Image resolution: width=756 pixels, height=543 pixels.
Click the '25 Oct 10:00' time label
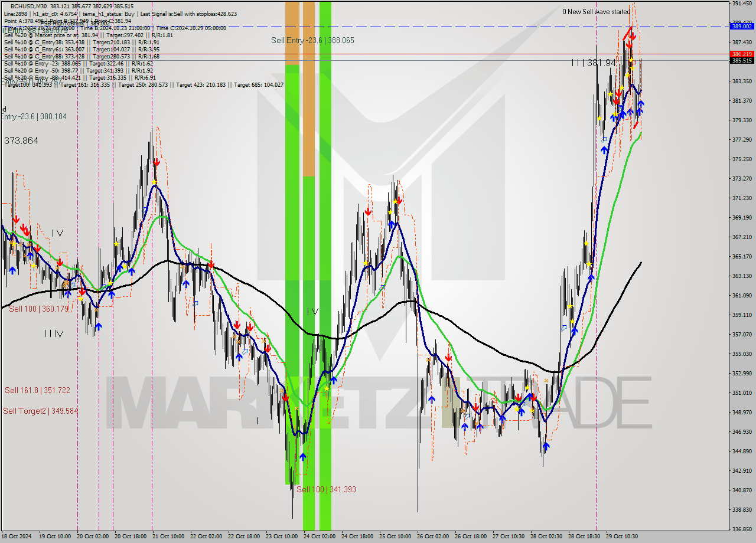pos(395,537)
